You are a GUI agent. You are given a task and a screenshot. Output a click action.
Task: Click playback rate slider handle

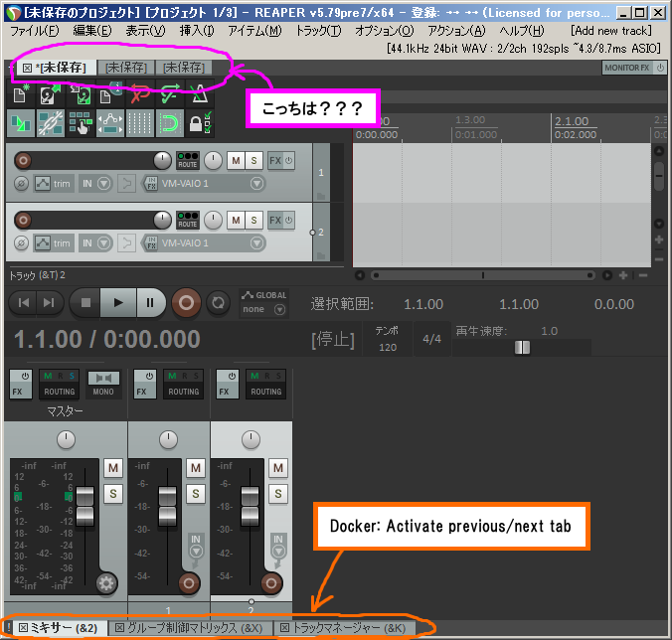522,348
